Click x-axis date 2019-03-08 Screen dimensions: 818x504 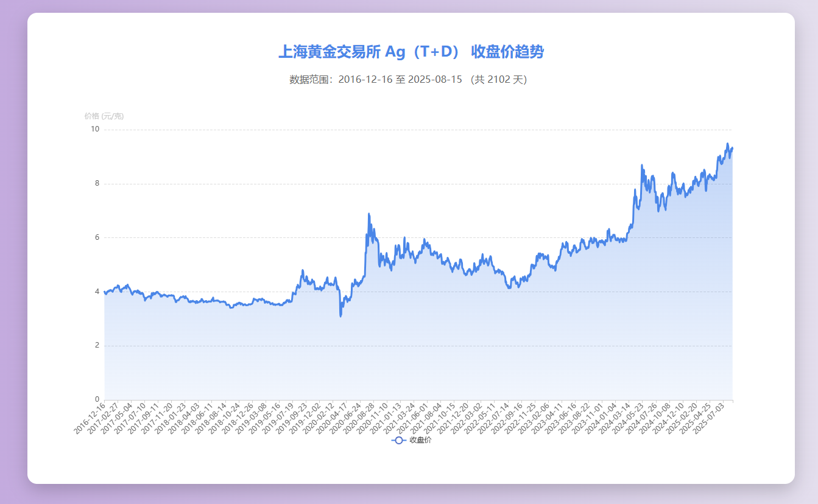click(x=251, y=418)
